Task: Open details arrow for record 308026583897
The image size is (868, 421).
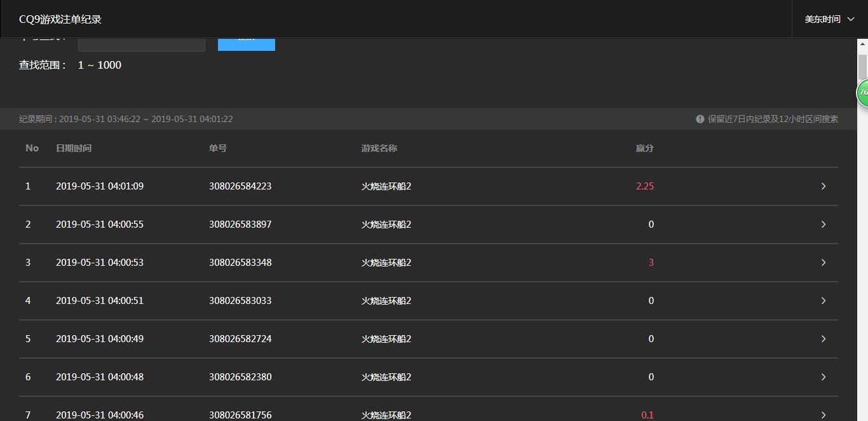Action: (x=823, y=224)
